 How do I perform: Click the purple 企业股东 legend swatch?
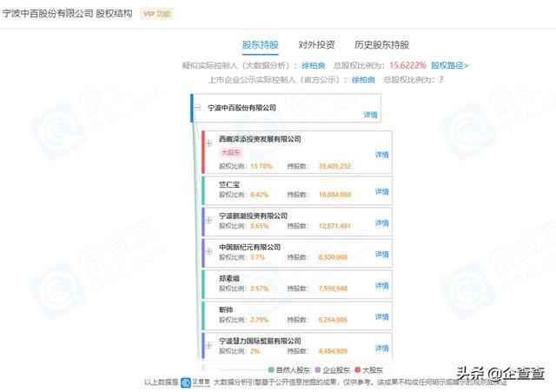click(318, 370)
